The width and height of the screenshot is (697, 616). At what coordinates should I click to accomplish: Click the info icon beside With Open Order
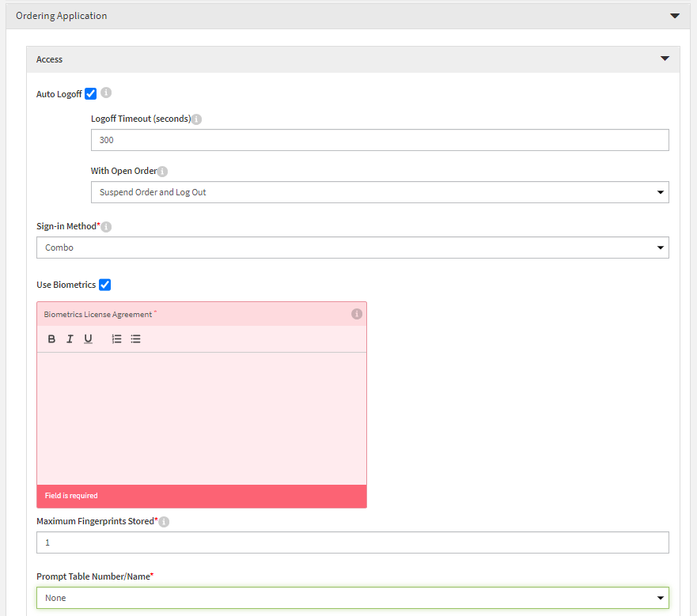click(x=162, y=171)
